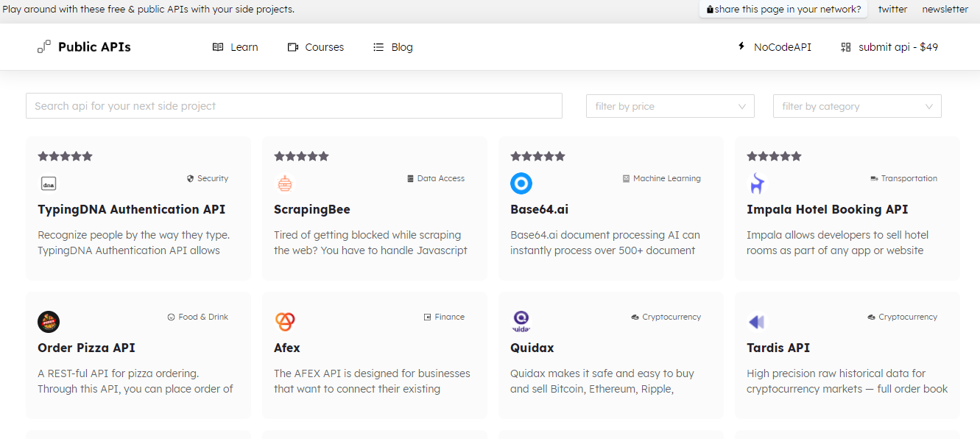Click share this page in your network

point(783,10)
